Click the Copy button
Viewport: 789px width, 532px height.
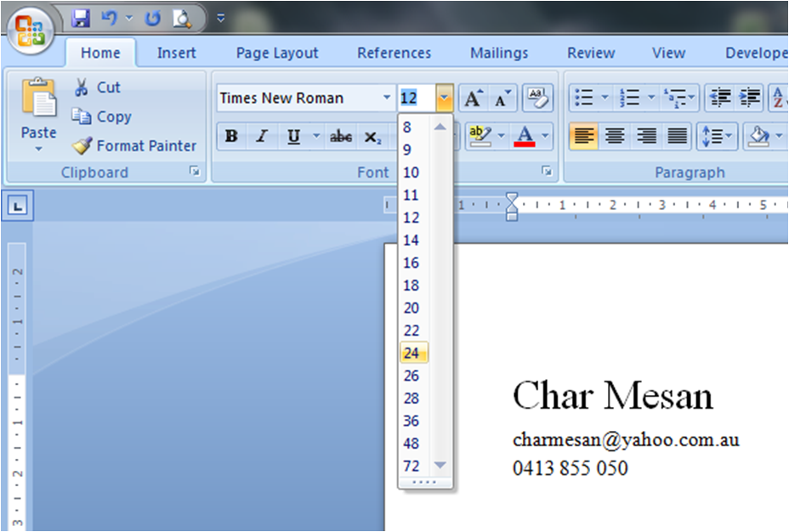[x=102, y=116]
